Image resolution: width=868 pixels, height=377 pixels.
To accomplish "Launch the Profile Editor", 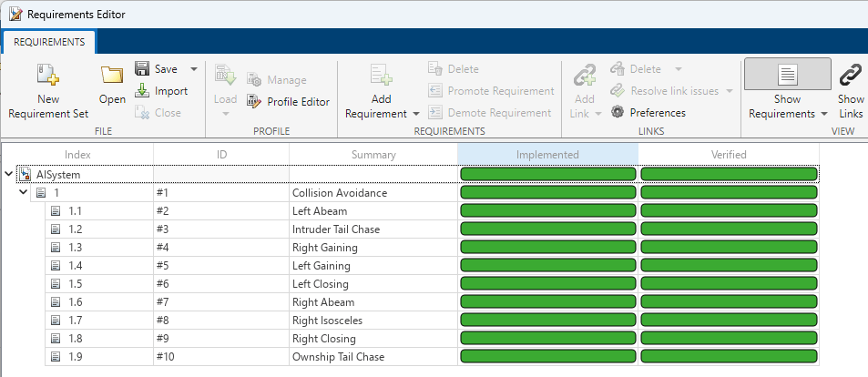I will tap(288, 102).
